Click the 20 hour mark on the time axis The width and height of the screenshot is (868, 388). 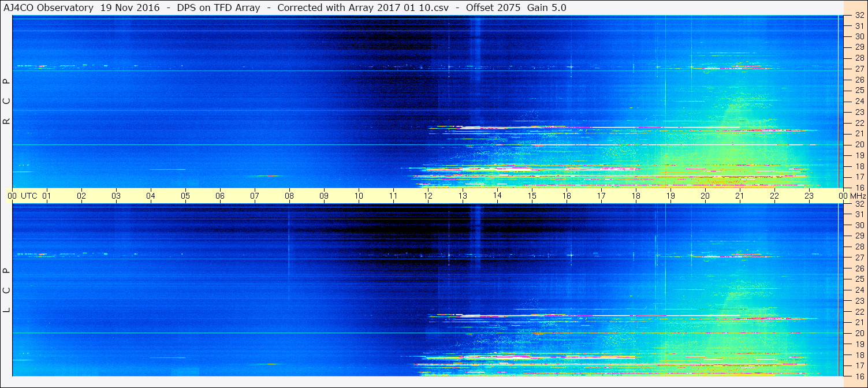point(705,196)
